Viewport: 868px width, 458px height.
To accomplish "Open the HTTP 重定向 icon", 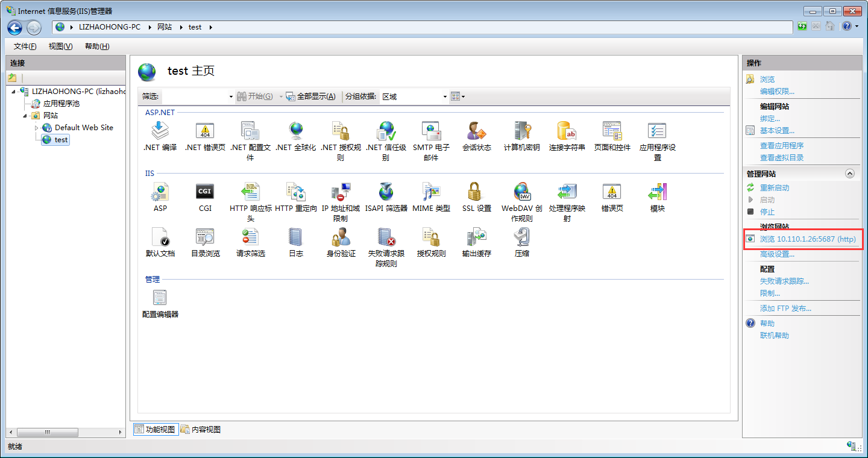I will (x=295, y=192).
